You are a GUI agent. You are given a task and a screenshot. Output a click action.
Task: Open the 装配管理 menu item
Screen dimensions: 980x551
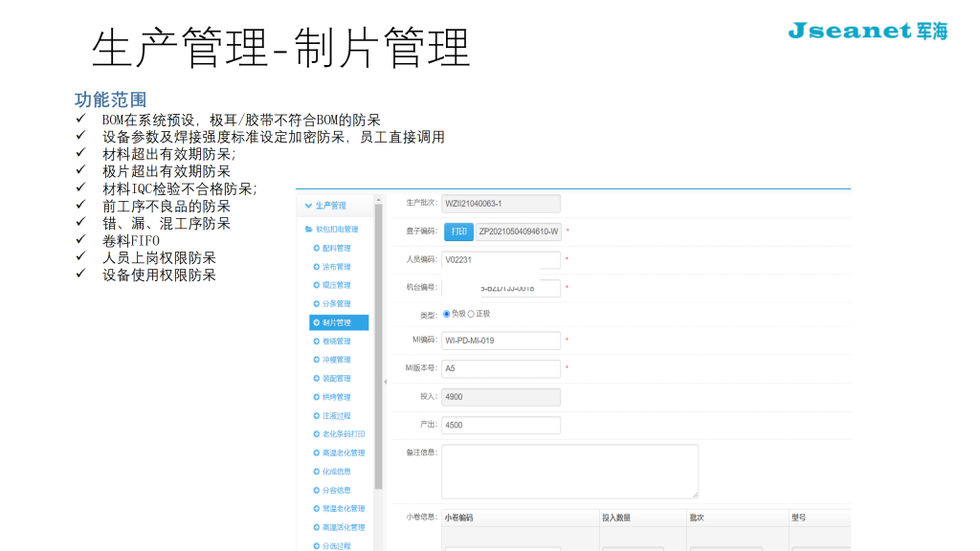click(337, 379)
